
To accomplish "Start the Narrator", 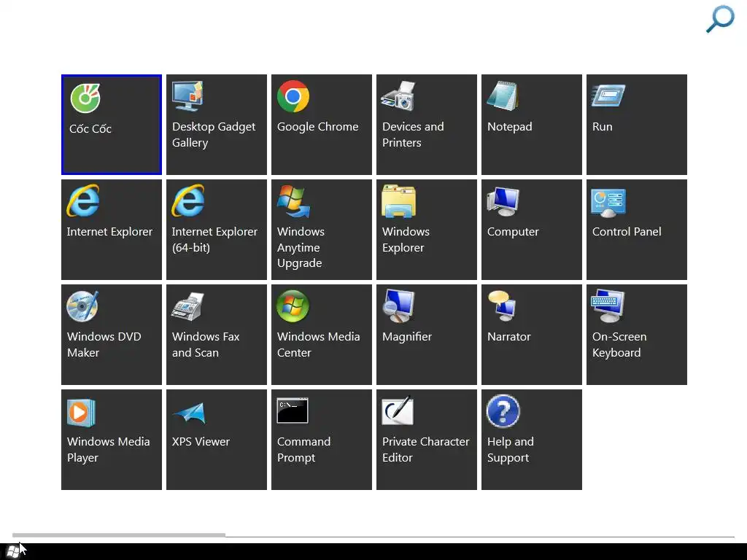I will pyautogui.click(x=532, y=335).
